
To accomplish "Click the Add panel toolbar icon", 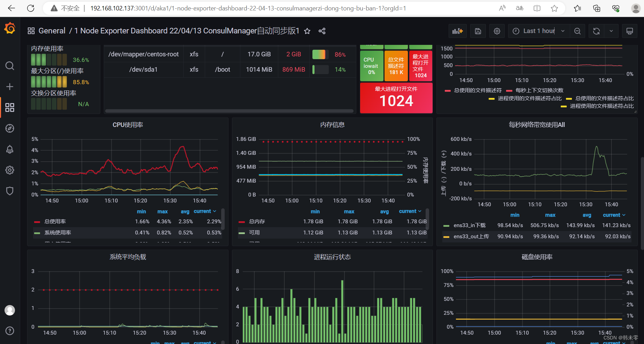I will tap(458, 31).
